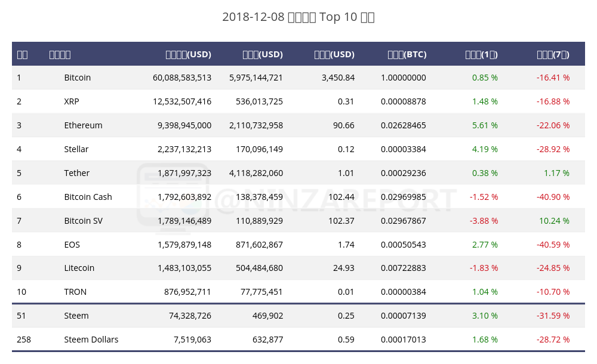The width and height of the screenshot is (597, 364).
Task: Click the page title containing "2018-12-08"
Action: (x=298, y=17)
